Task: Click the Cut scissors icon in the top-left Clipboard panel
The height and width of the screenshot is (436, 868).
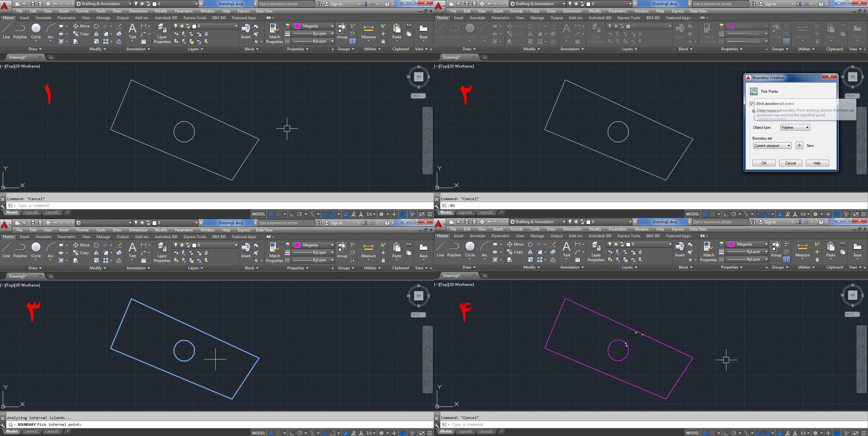Action: [409, 25]
